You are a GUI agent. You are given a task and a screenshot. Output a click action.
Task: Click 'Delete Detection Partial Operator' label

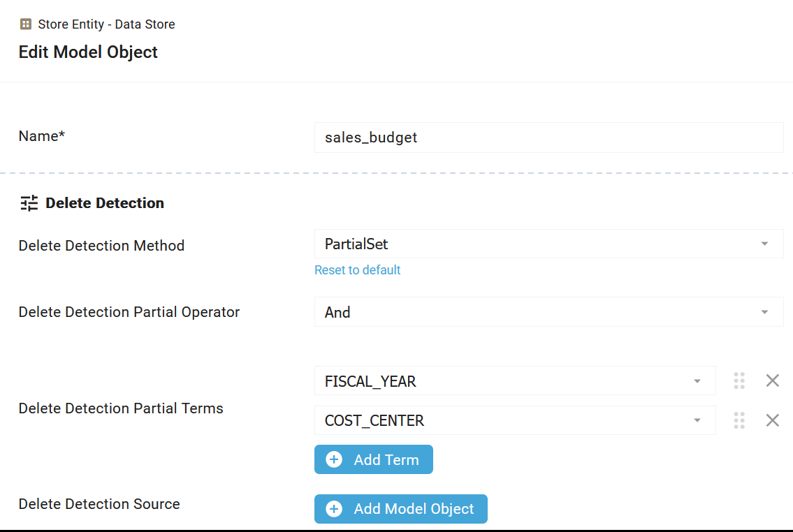click(x=129, y=312)
